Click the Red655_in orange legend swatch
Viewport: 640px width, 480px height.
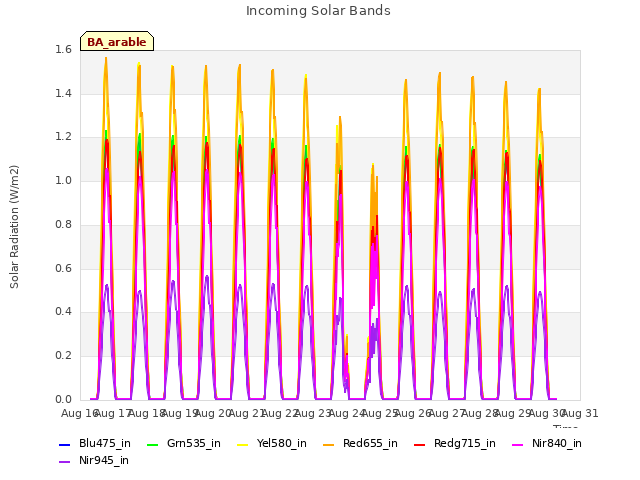(x=329, y=444)
